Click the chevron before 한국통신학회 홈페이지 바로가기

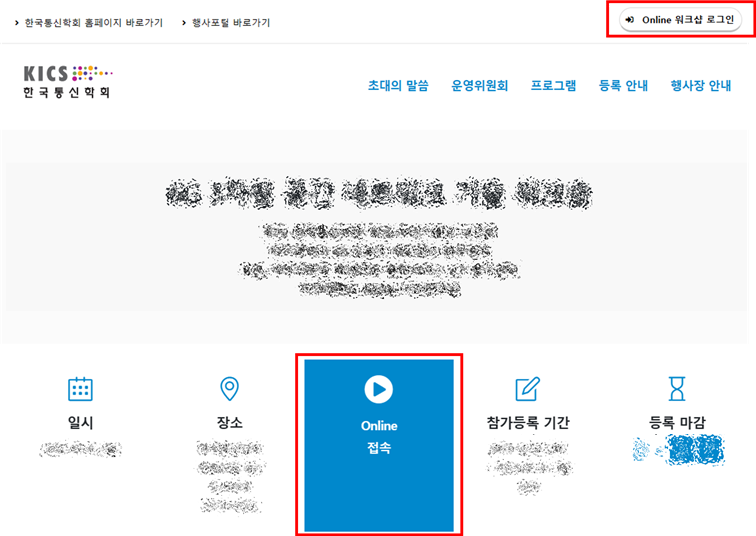(17, 22)
